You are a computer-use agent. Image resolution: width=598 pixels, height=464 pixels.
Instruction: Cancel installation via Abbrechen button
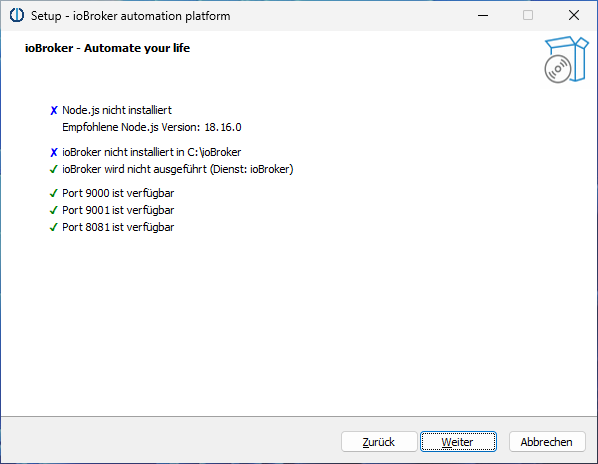[x=547, y=442]
